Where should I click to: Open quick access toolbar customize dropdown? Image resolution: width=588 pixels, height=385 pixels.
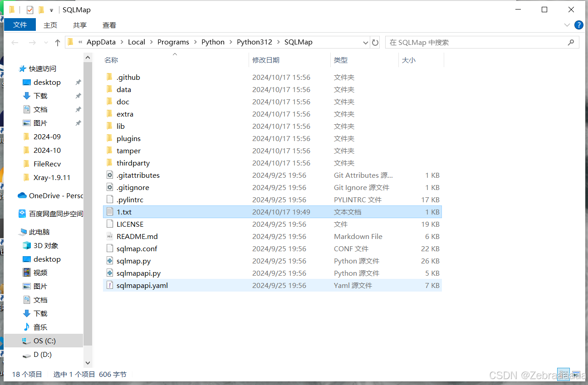[x=51, y=10]
